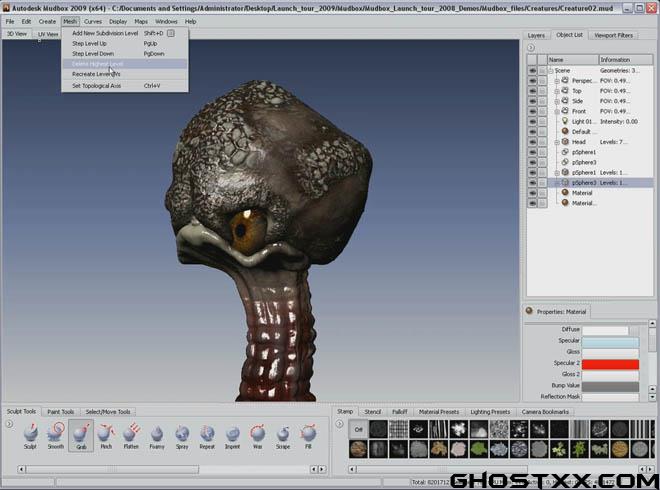
Task: Select the Sculpt tool
Action: (x=30, y=436)
